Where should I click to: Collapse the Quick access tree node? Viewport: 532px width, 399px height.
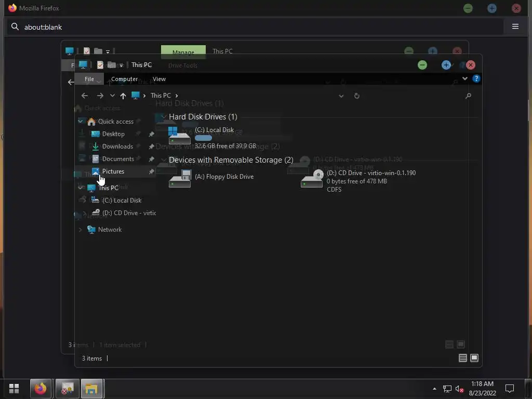pyautogui.click(x=81, y=121)
